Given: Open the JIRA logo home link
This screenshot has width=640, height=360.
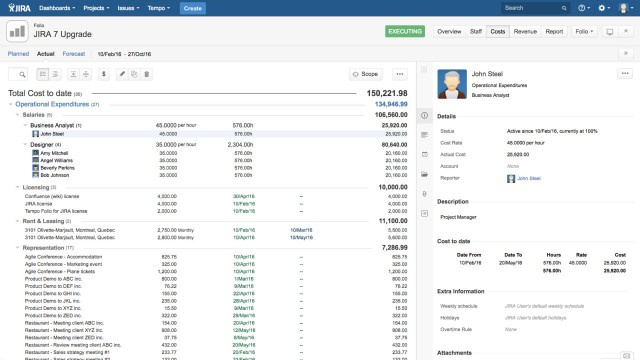Looking at the screenshot, I should coord(19,8).
